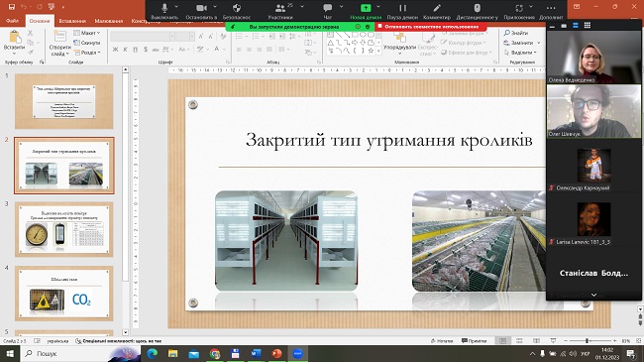This screenshot has height=362, width=644.
Task: Undo the last action in PowerPoint
Action: [24, 7]
